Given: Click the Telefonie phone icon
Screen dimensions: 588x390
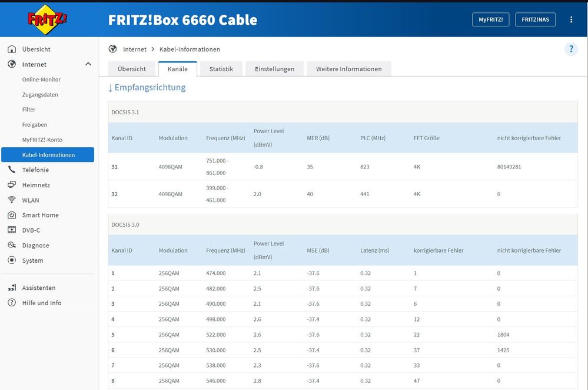Looking at the screenshot, I should click(x=12, y=170).
